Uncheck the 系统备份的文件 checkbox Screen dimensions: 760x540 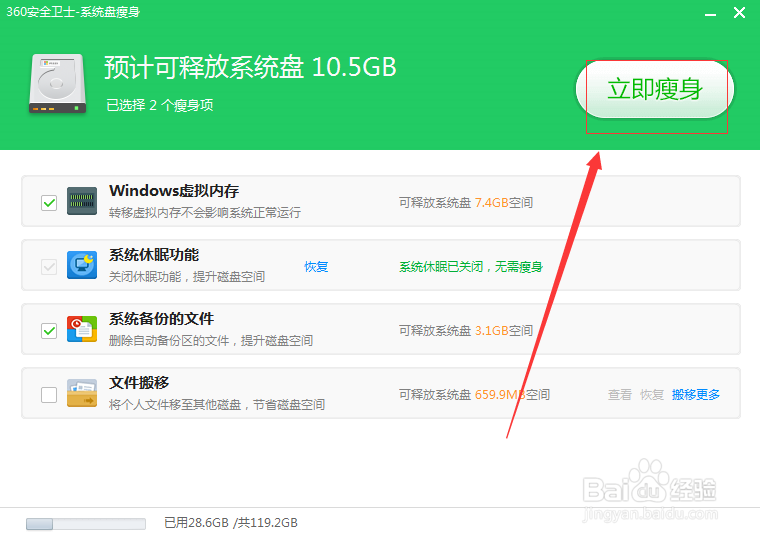pyautogui.click(x=49, y=331)
